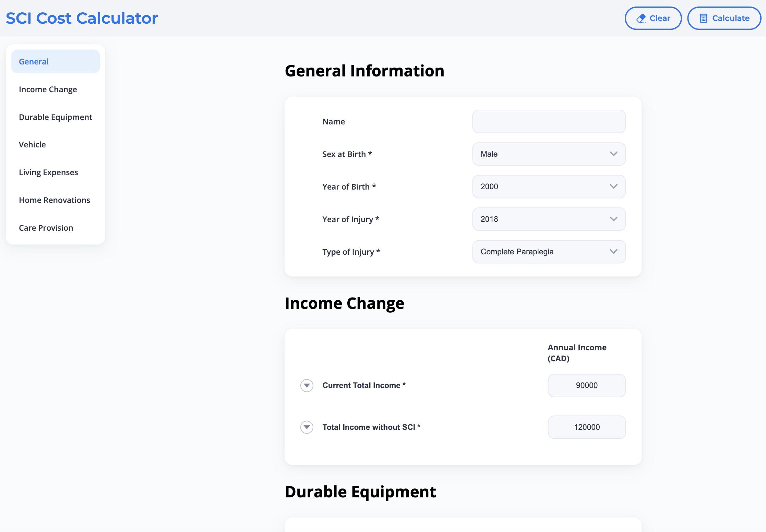Click the Total Income without SCI field
The width and height of the screenshot is (766, 532).
(x=587, y=427)
